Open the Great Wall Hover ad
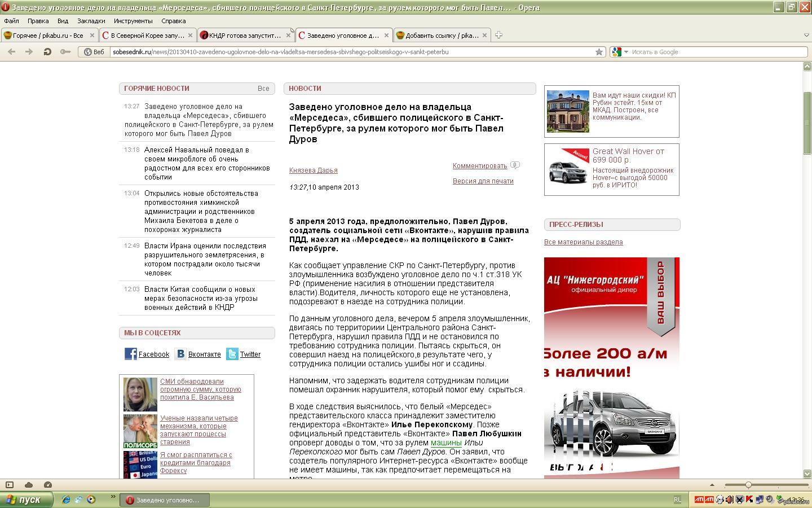The image size is (812, 508). (612, 169)
